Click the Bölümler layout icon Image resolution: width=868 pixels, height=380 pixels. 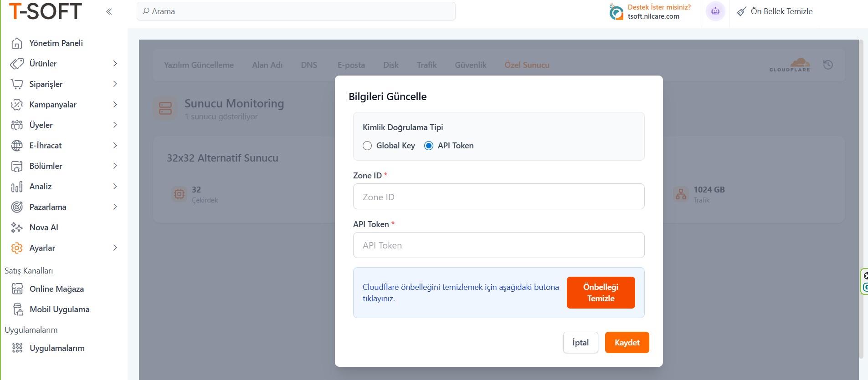pyautogui.click(x=17, y=166)
